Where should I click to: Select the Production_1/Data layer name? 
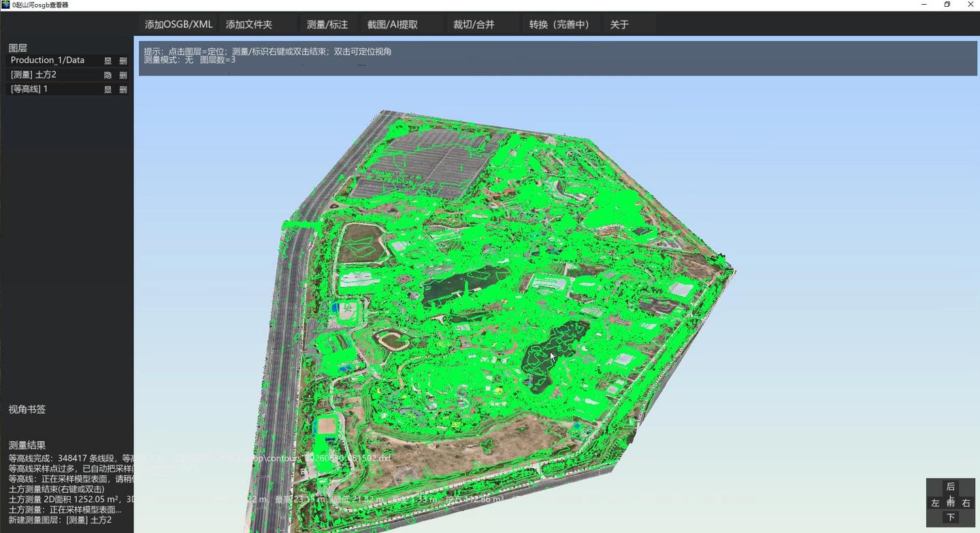tap(48, 61)
